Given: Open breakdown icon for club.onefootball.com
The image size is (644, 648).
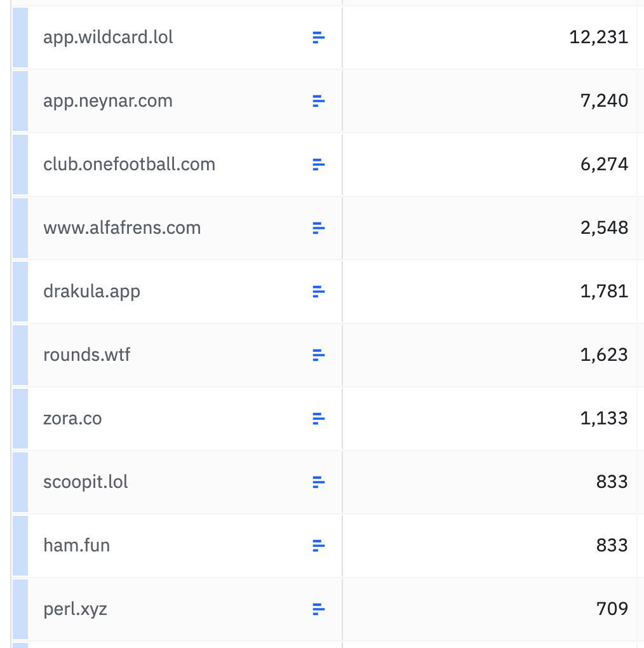Looking at the screenshot, I should point(319,165).
